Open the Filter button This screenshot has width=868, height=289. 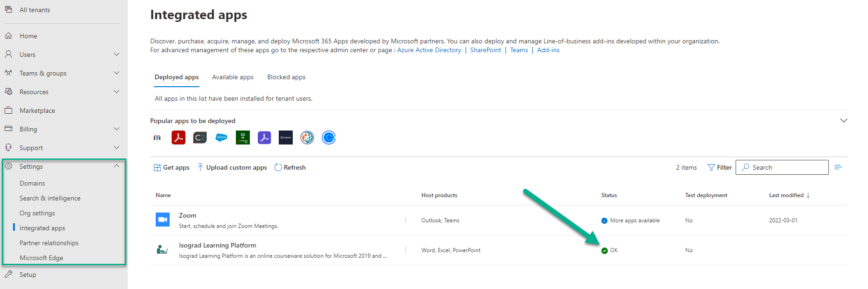click(719, 167)
